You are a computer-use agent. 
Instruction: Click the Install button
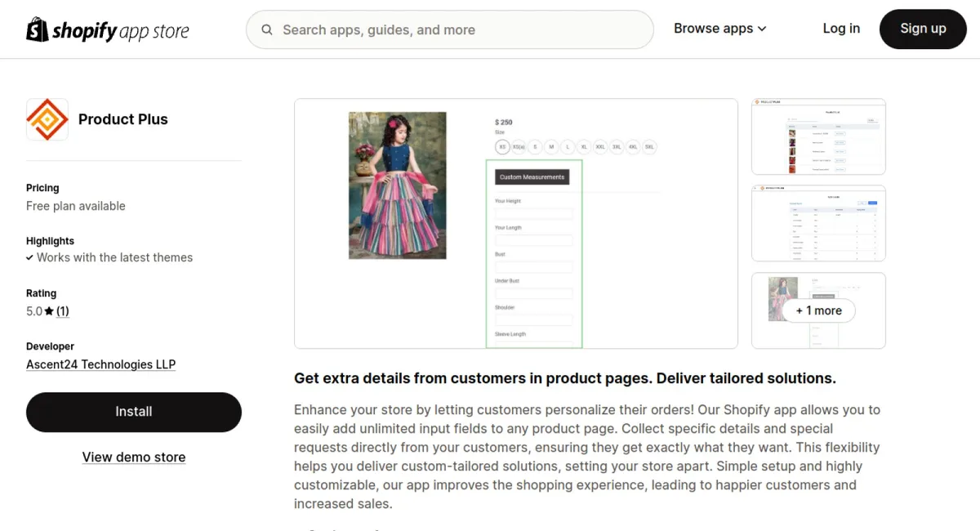point(134,412)
